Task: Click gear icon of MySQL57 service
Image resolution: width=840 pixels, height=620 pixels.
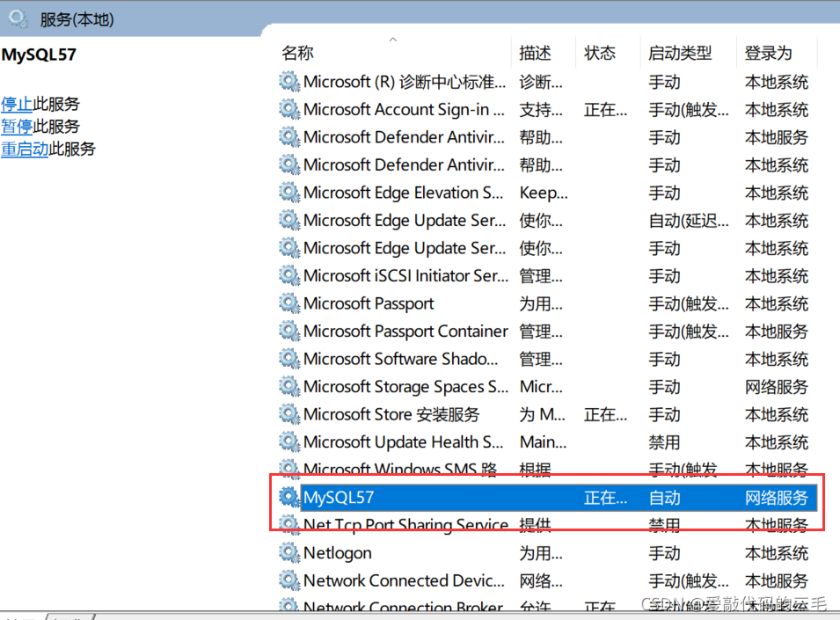Action: coord(289,498)
